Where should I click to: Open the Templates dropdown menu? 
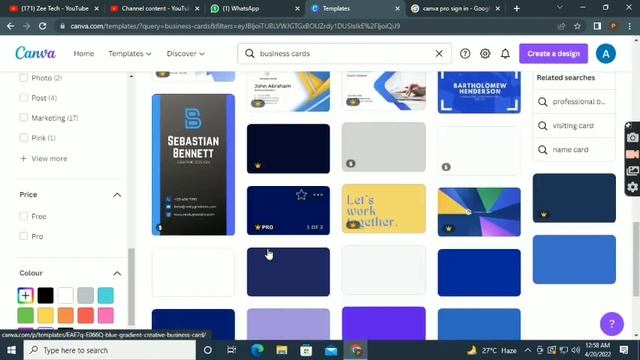pos(130,53)
